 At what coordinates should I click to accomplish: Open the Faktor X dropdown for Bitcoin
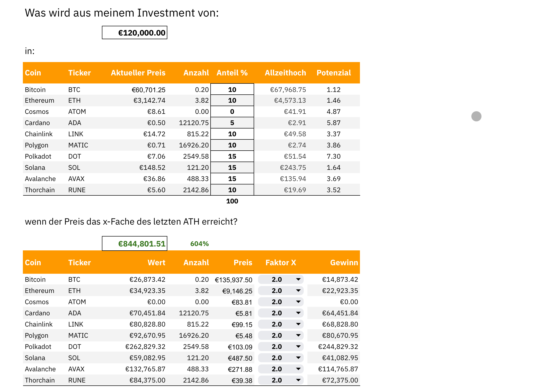coord(281,279)
